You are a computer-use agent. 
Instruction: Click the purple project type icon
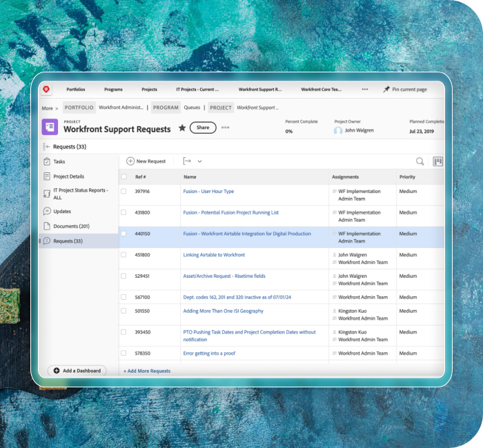pyautogui.click(x=50, y=127)
